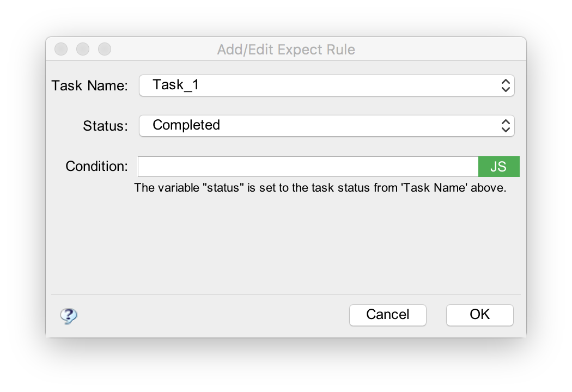Click the JS badge on the Condition field

point(498,167)
